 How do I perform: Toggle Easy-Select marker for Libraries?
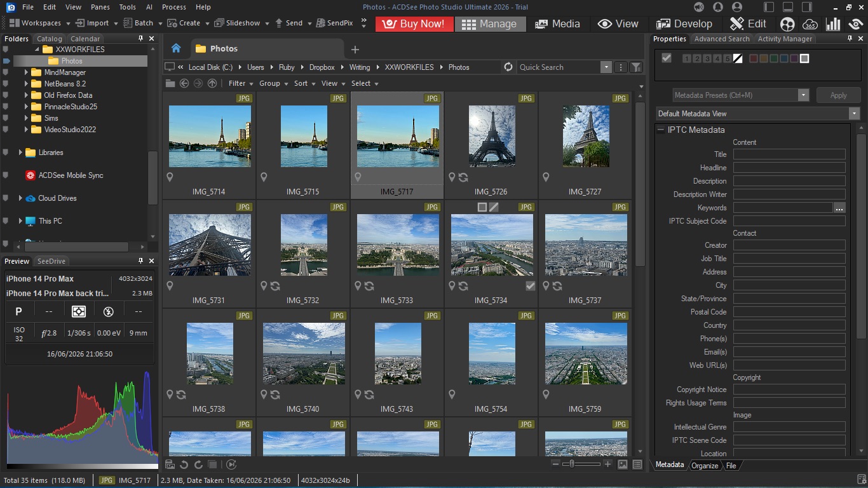(x=6, y=152)
